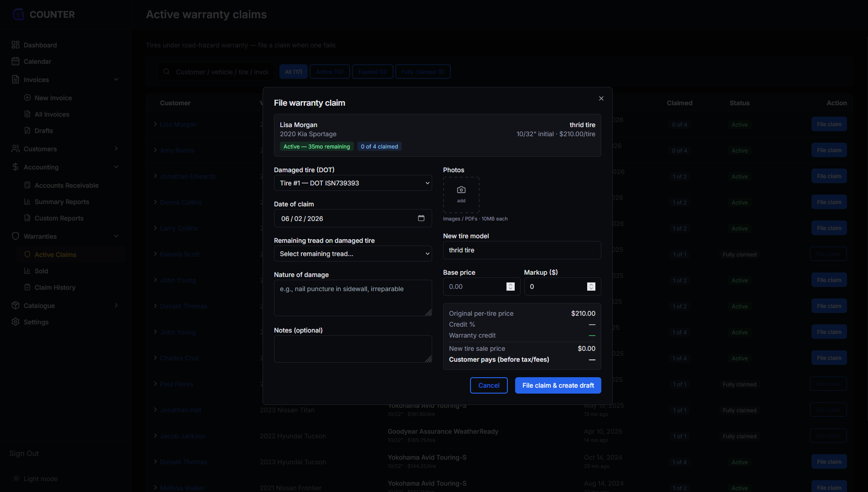This screenshot has height=492, width=868.
Task: Click the Catalogue box icon
Action: point(15,305)
